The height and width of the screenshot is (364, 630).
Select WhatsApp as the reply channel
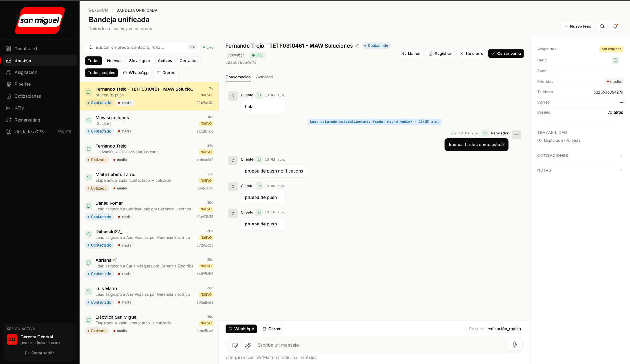[241, 329]
